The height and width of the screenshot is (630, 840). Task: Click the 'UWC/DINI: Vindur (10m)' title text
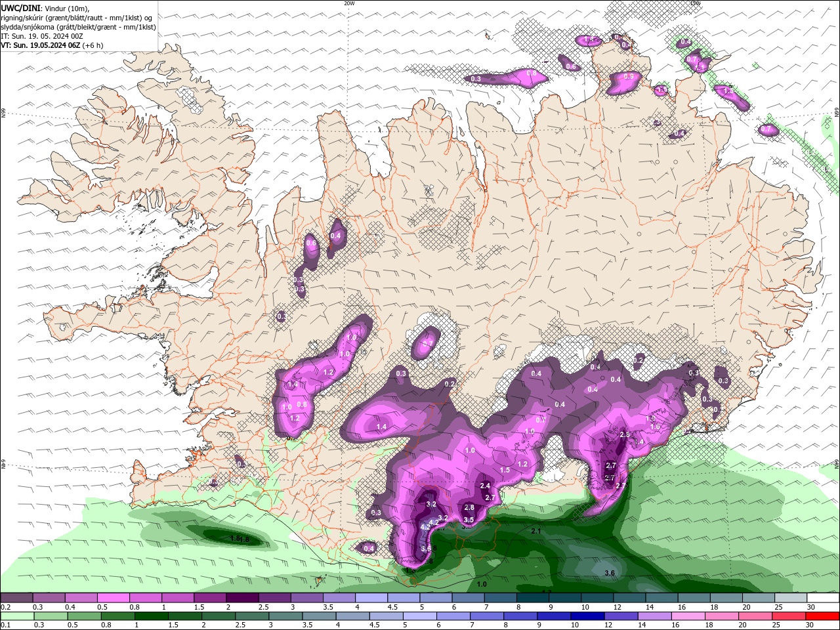45,8
